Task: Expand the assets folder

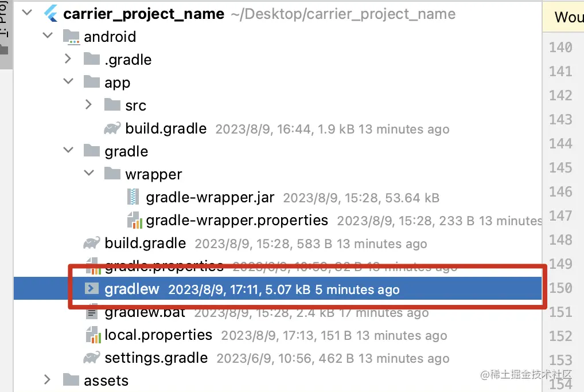Action: pos(48,379)
